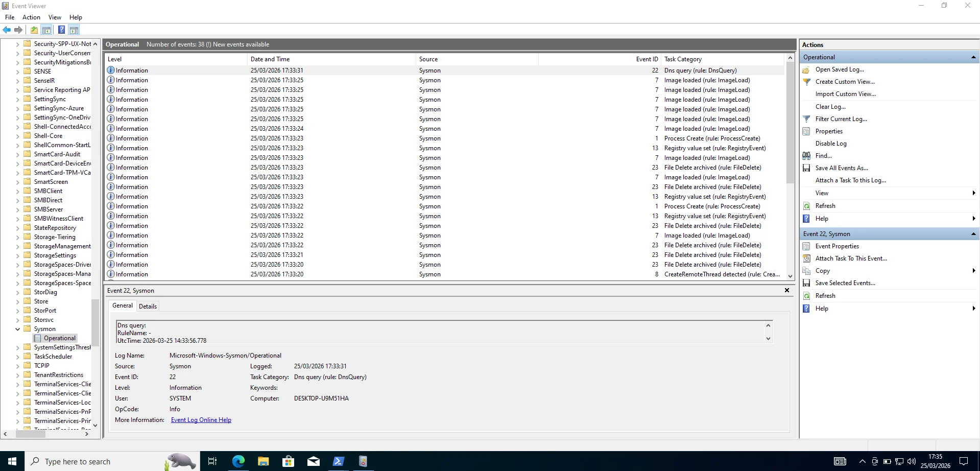Switch to the Details tab
Image resolution: width=980 pixels, height=471 pixels.
(x=148, y=307)
